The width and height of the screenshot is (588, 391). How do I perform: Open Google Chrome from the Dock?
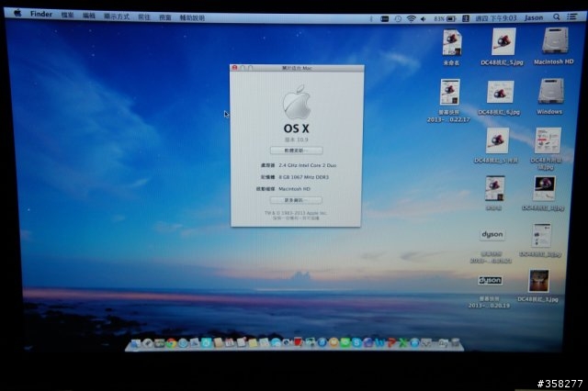pyautogui.click(x=171, y=343)
